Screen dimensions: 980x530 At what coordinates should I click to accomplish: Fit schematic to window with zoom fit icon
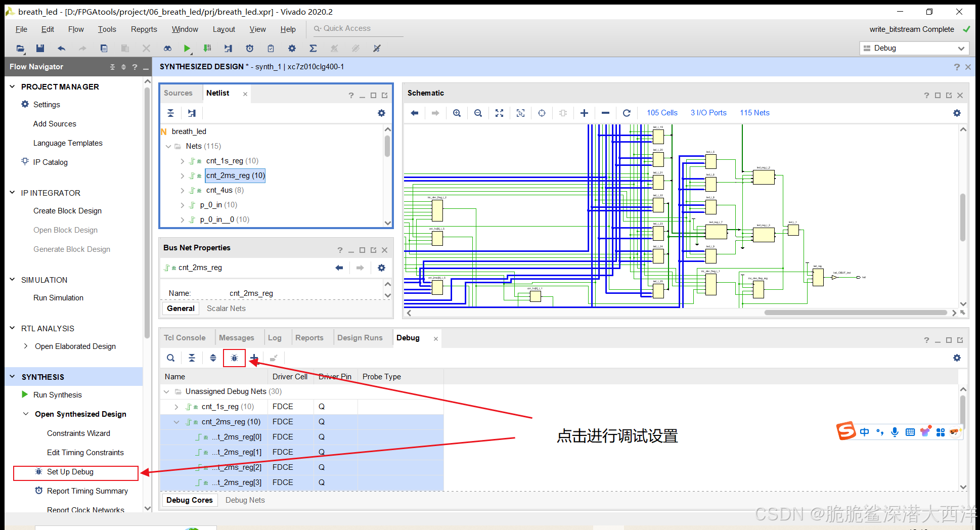coord(499,113)
